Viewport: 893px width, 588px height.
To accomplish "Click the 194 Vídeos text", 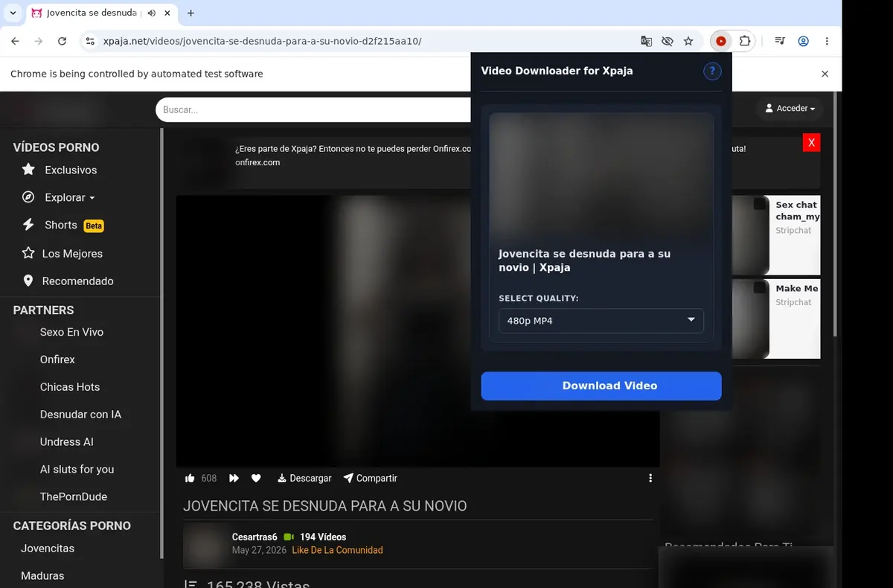I will point(323,537).
